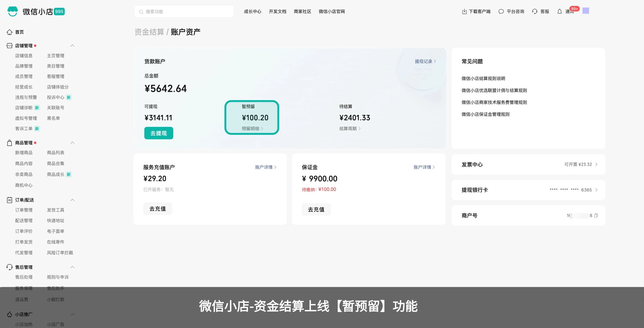
Task: Click the WeChat Shop logo icon
Action: [13, 11]
